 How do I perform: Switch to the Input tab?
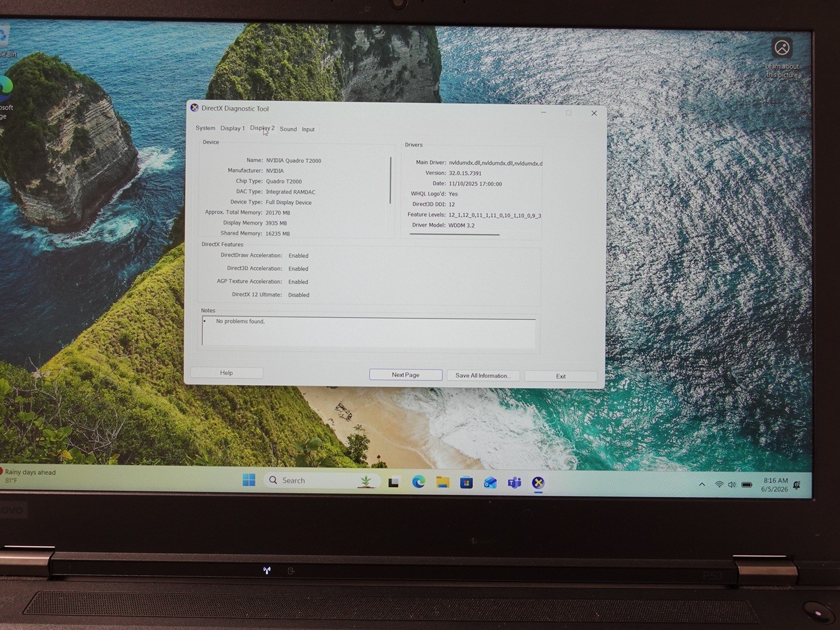tap(308, 129)
